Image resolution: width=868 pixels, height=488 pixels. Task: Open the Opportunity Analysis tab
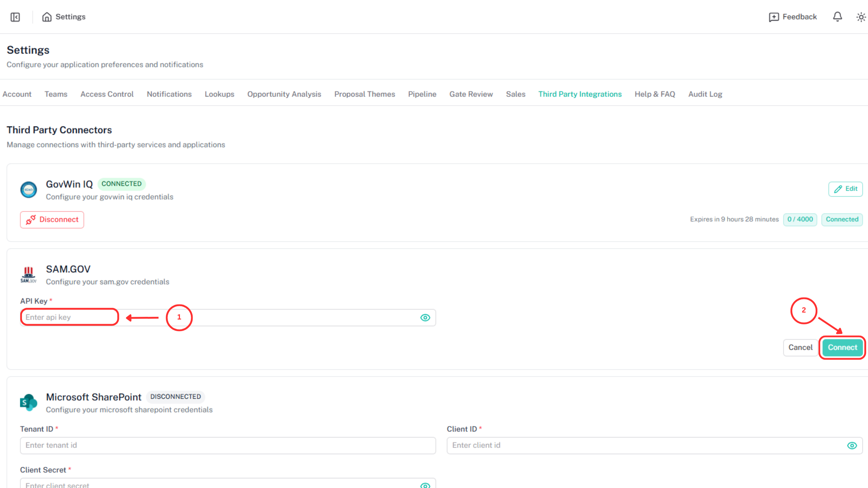284,94
